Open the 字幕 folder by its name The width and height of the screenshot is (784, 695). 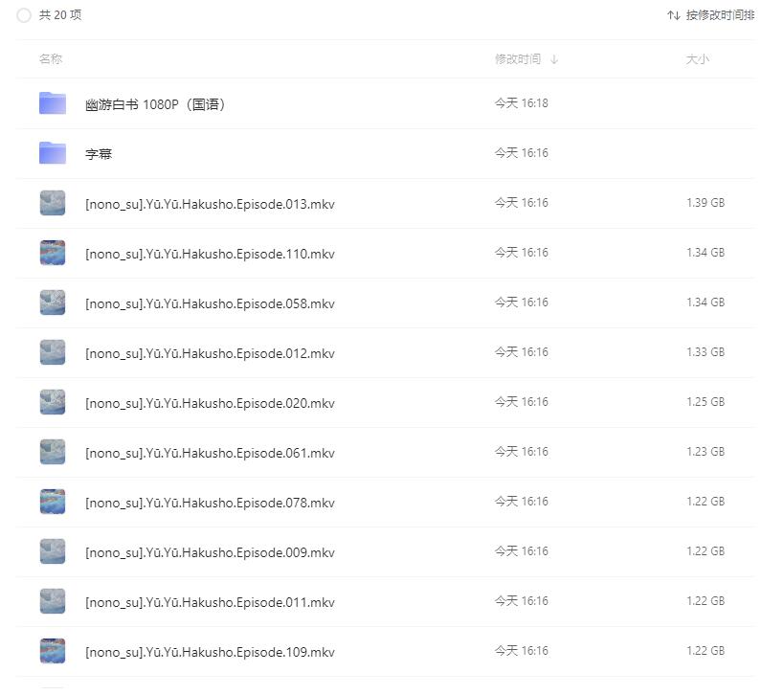(98, 152)
